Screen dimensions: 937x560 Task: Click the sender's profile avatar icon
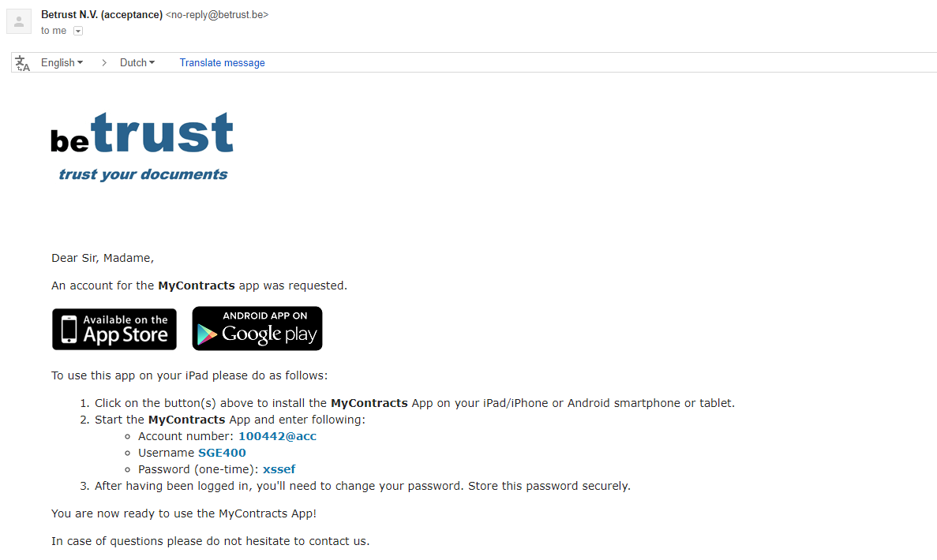tap(18, 21)
